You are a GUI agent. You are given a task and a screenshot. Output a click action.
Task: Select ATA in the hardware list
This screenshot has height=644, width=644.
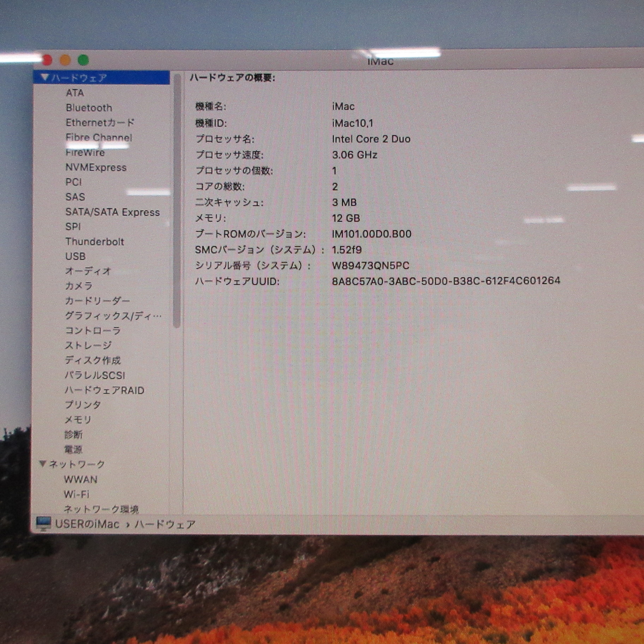click(x=74, y=93)
